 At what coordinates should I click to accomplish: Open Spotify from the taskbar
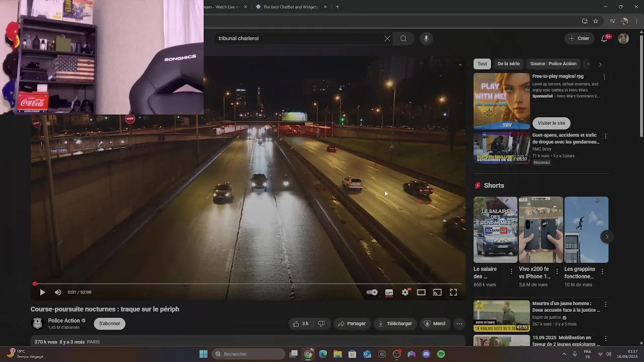click(441, 354)
